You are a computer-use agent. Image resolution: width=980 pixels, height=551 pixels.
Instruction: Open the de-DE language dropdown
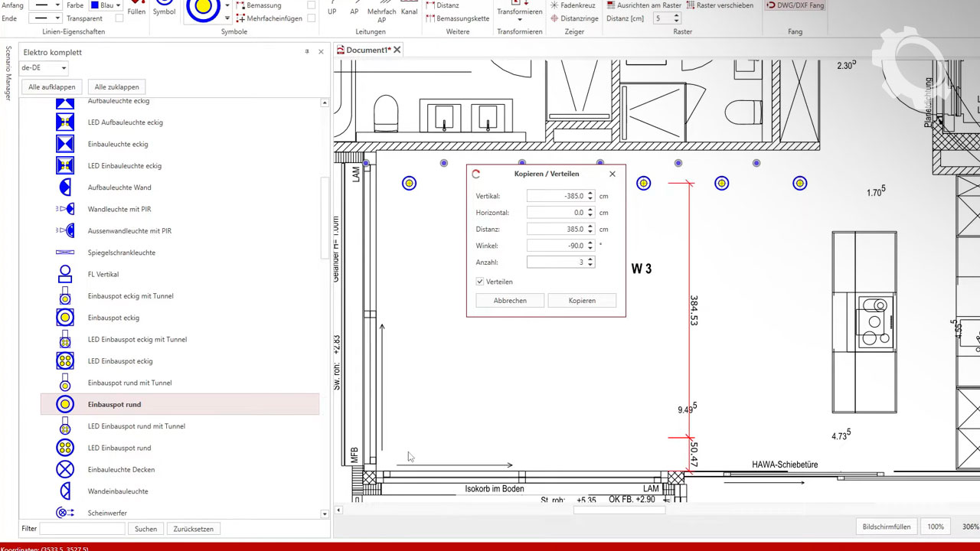(44, 68)
